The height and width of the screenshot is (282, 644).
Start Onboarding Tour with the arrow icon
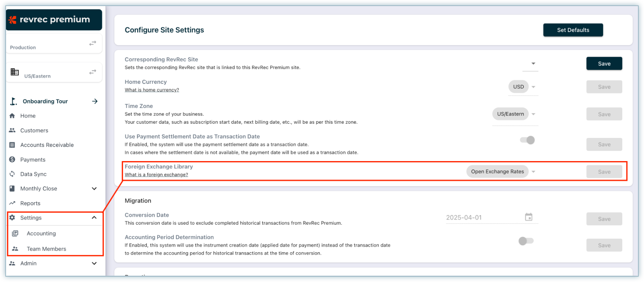point(95,101)
